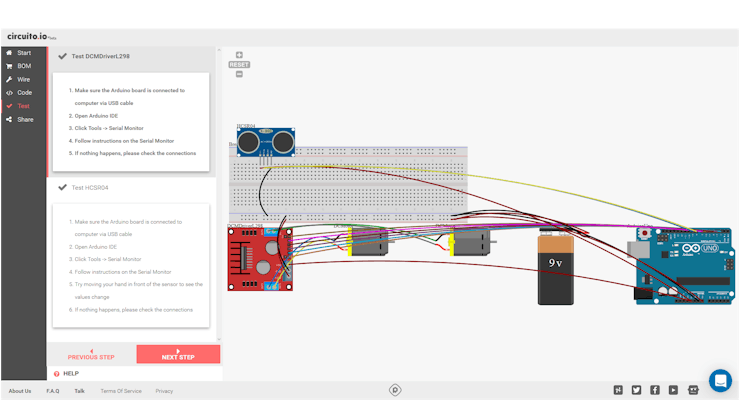
Task: Select the second DC motor near battery
Action: (x=472, y=242)
